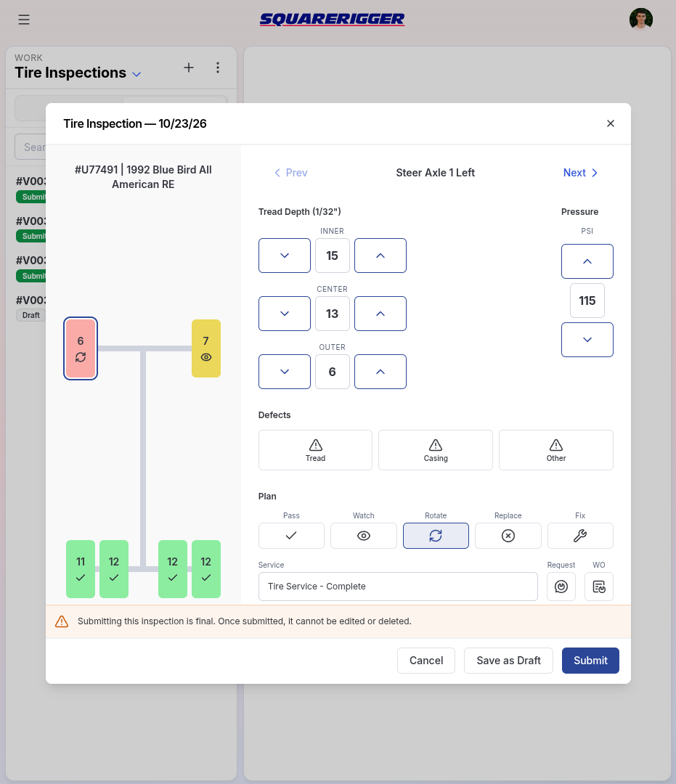This screenshot has width=676, height=784.
Task: Click the Cancel button
Action: [x=426, y=661]
